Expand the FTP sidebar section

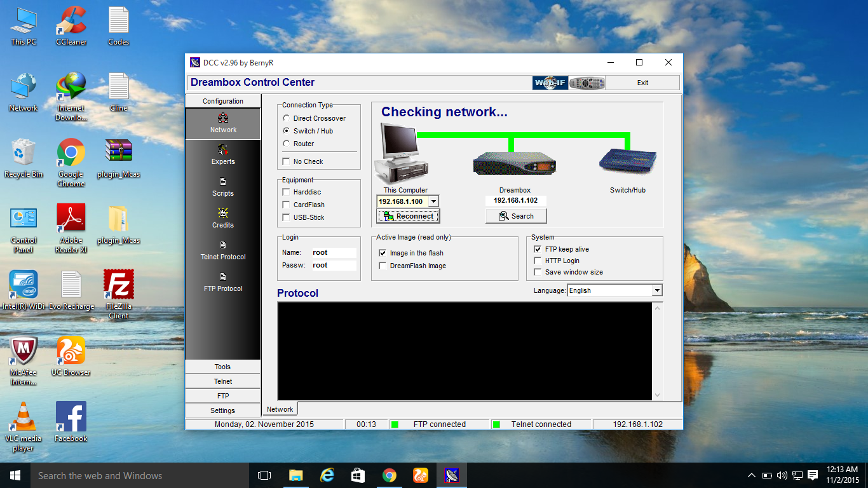[223, 396]
